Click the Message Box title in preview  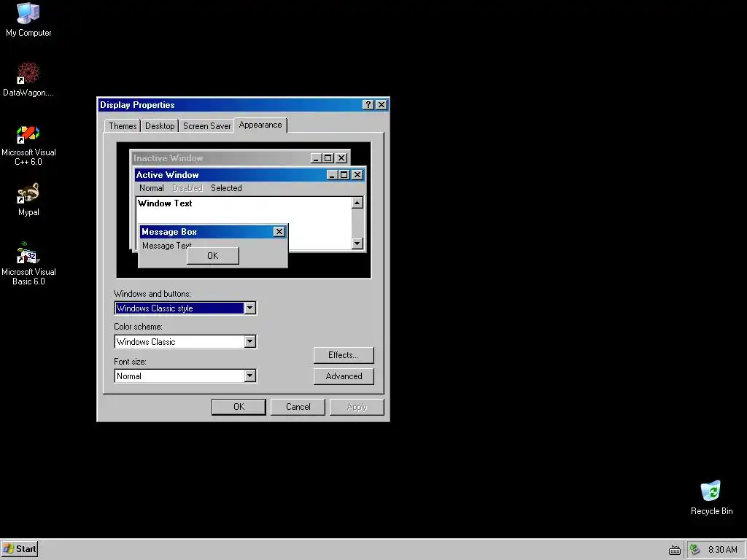click(169, 232)
